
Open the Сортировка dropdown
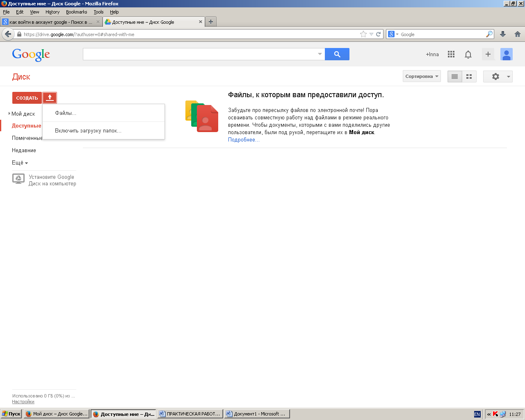(x=422, y=76)
